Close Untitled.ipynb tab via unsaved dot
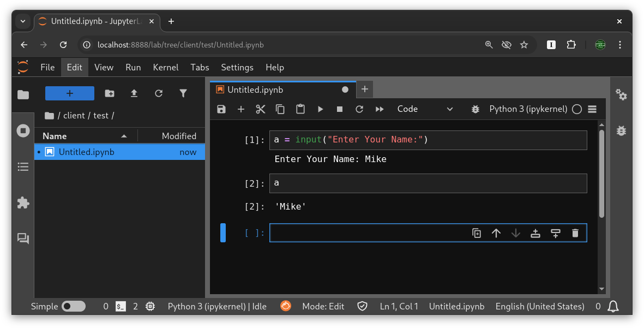 click(x=345, y=90)
